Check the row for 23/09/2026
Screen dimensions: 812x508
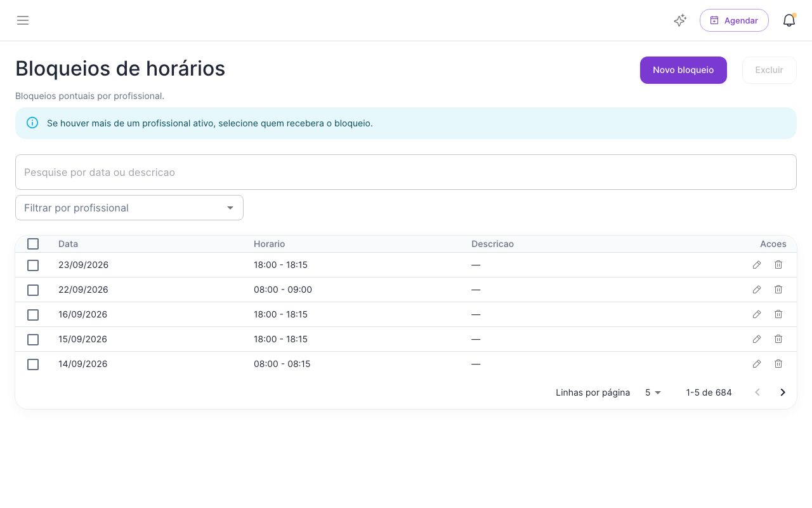pos(33,265)
